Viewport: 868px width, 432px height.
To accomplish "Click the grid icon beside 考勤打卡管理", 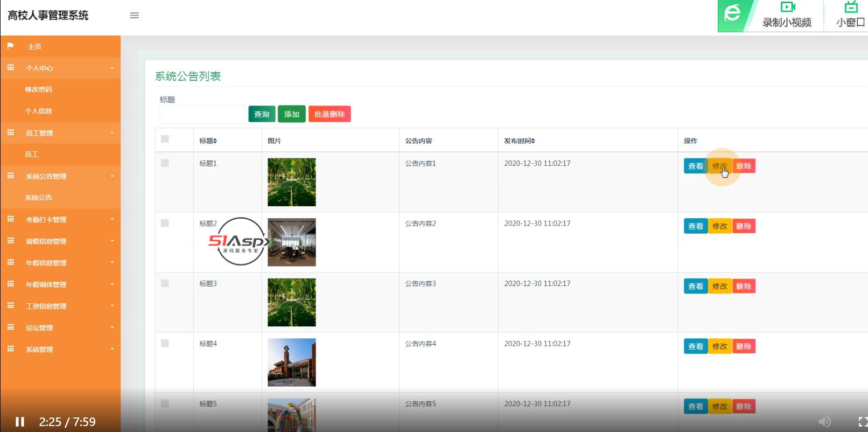I will click(x=10, y=219).
